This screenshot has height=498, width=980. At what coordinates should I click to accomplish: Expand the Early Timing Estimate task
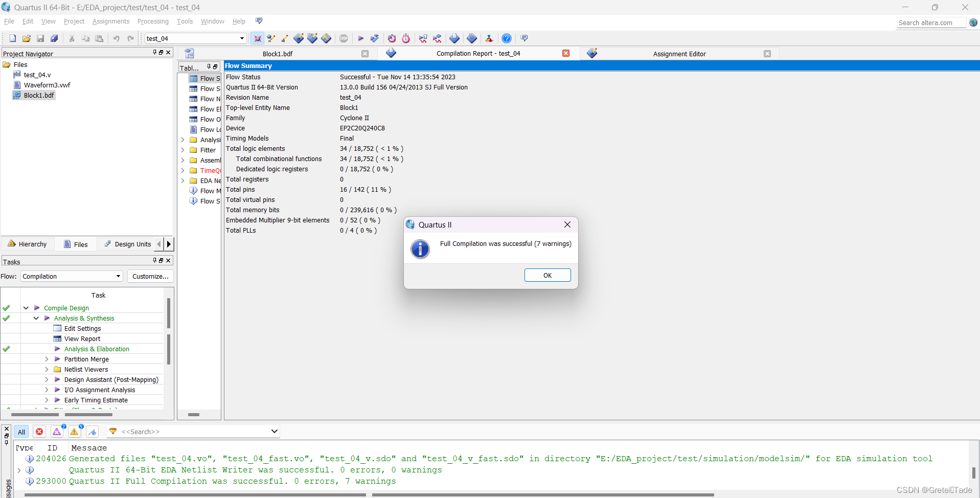point(47,400)
